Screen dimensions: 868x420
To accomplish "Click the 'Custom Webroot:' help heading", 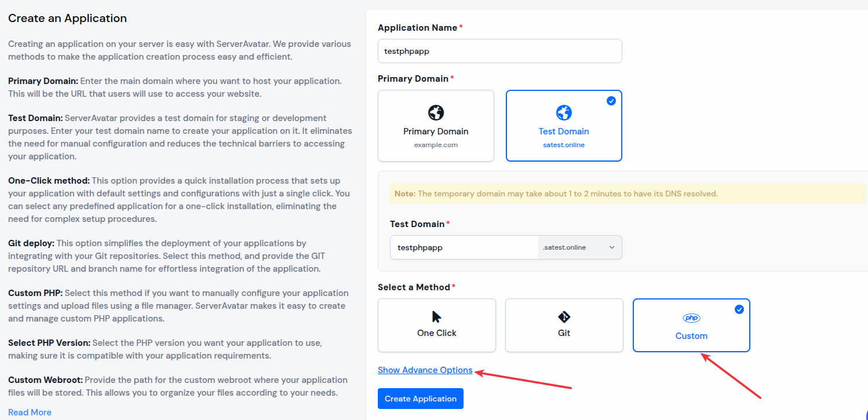I will [45, 380].
